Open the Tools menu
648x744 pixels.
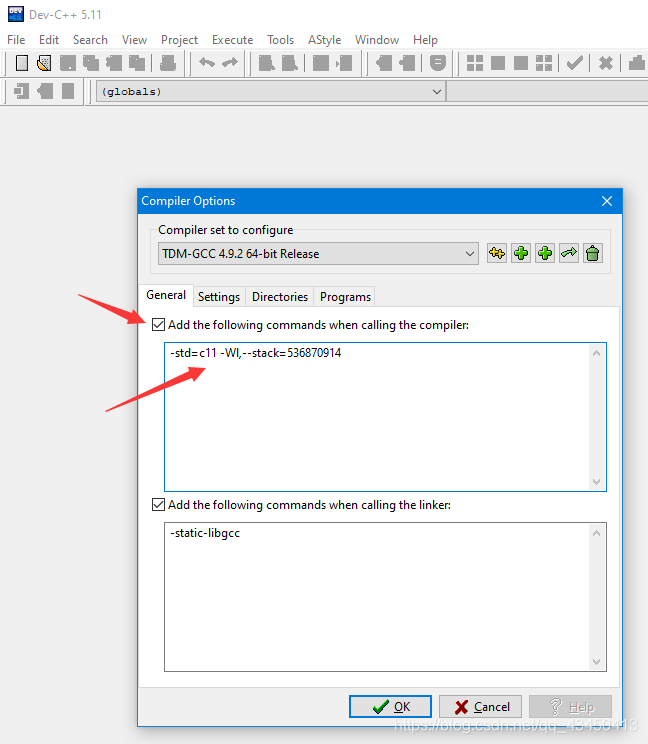[280, 40]
